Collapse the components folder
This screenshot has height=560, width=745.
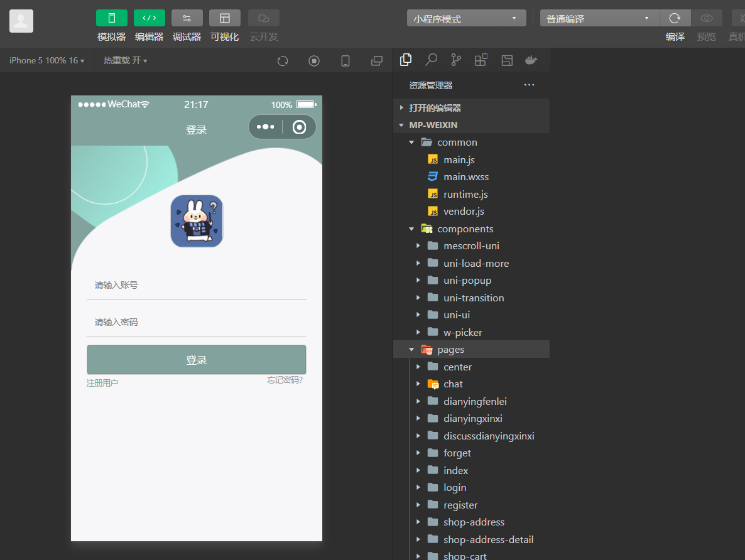pyautogui.click(x=471, y=229)
